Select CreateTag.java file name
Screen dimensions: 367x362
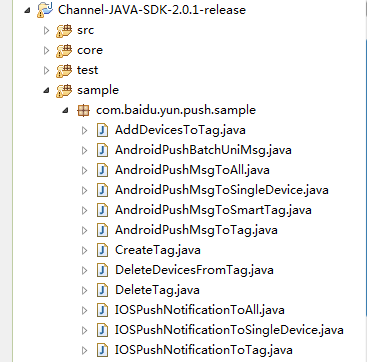click(158, 250)
